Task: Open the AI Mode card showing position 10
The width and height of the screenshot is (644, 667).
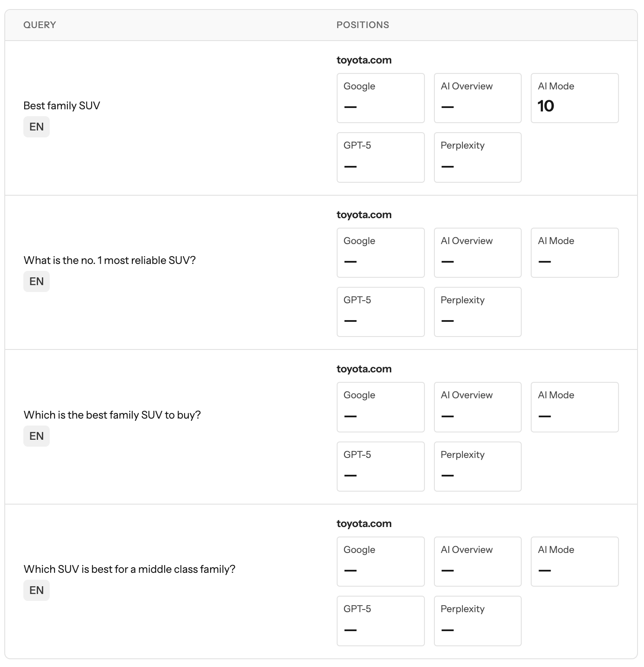Action: (574, 98)
